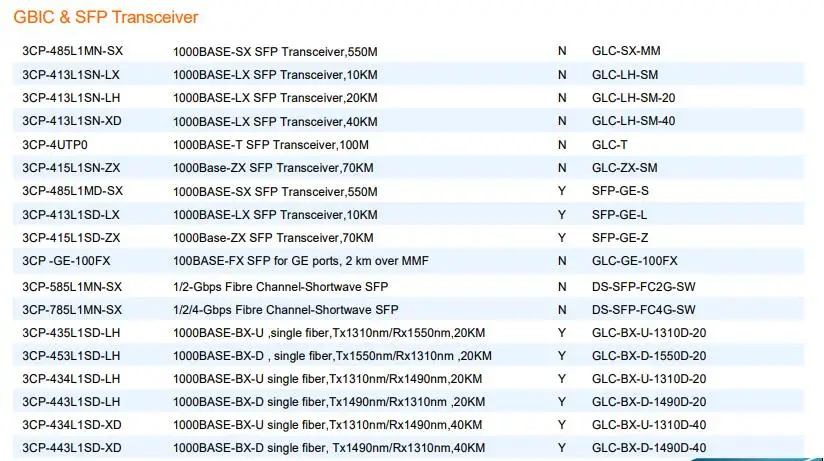Image resolution: width=824 pixels, height=461 pixels.
Task: Click 1000BASE-BX-U Tx1310nm/Rx1490nm,40KM description
Action: tap(328, 425)
